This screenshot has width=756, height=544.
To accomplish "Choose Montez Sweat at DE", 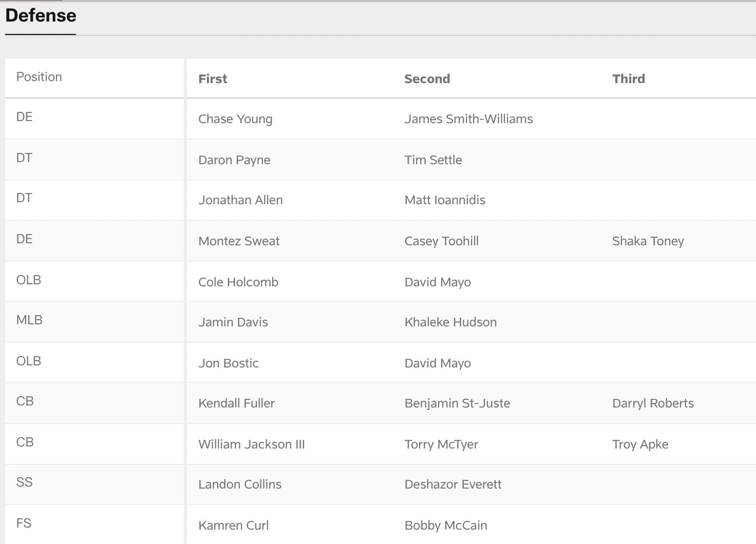I will pos(239,241).
